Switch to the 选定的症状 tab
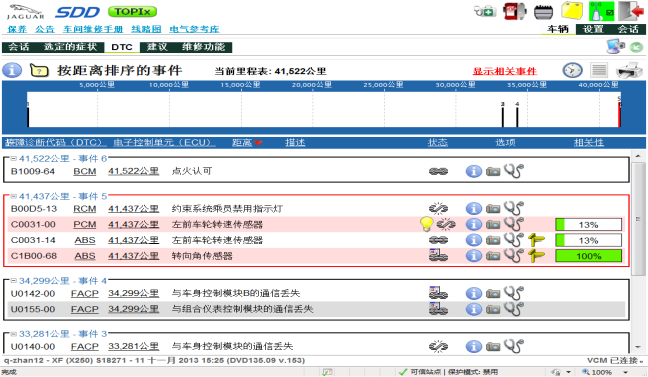 (70, 47)
